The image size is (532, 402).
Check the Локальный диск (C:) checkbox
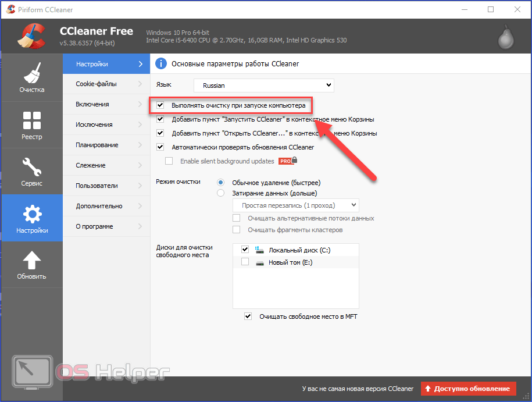click(245, 250)
